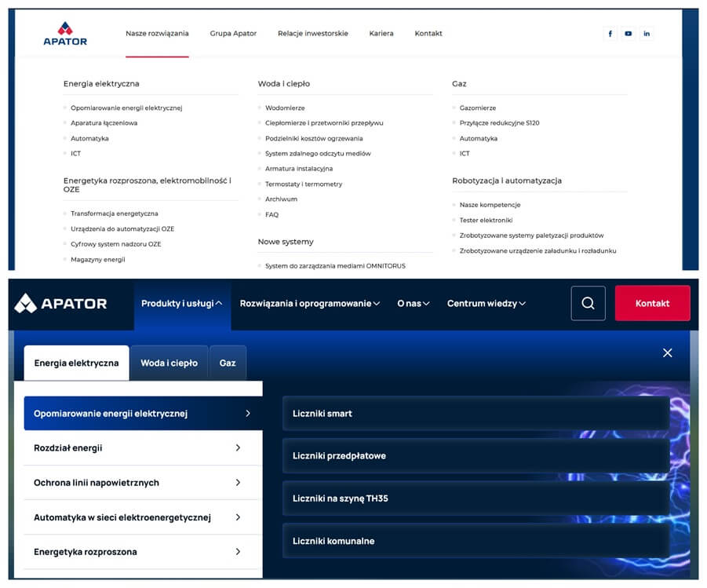Click Energia elektryczna heading in white menu
Viewport: 707px width, 588px height.
click(x=101, y=83)
